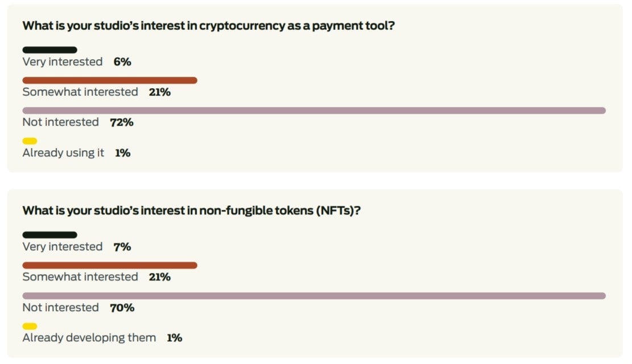Click the 'Already developing them' label text
The height and width of the screenshot is (364, 632).
pos(89,338)
